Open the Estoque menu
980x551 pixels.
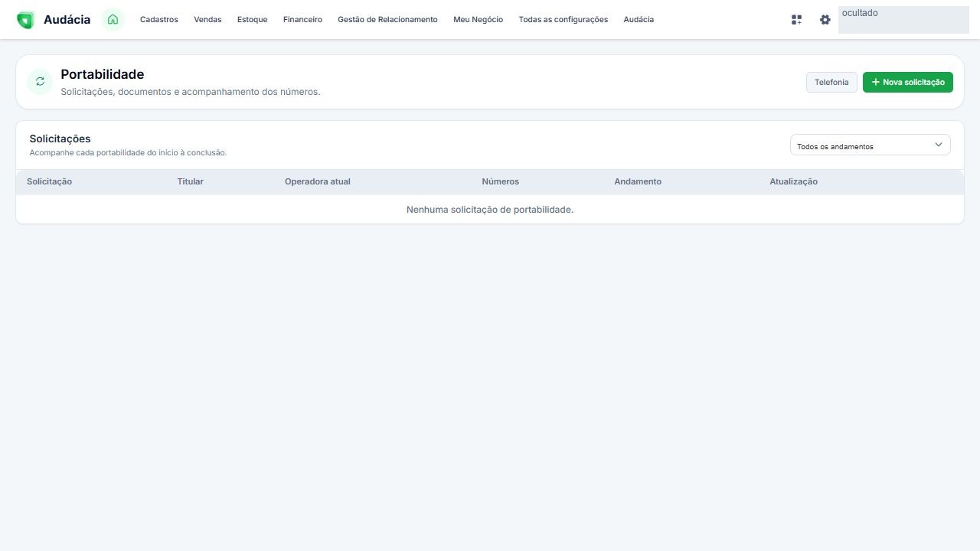(x=252, y=20)
